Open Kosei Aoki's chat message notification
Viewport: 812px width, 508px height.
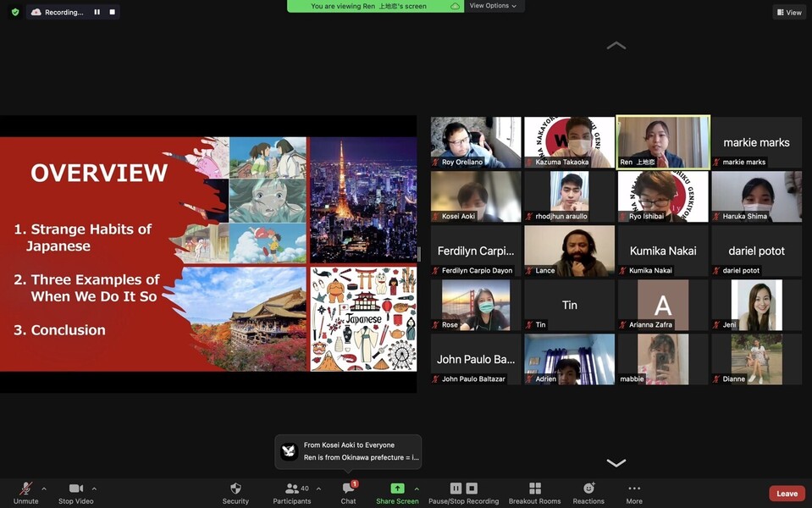coord(348,451)
